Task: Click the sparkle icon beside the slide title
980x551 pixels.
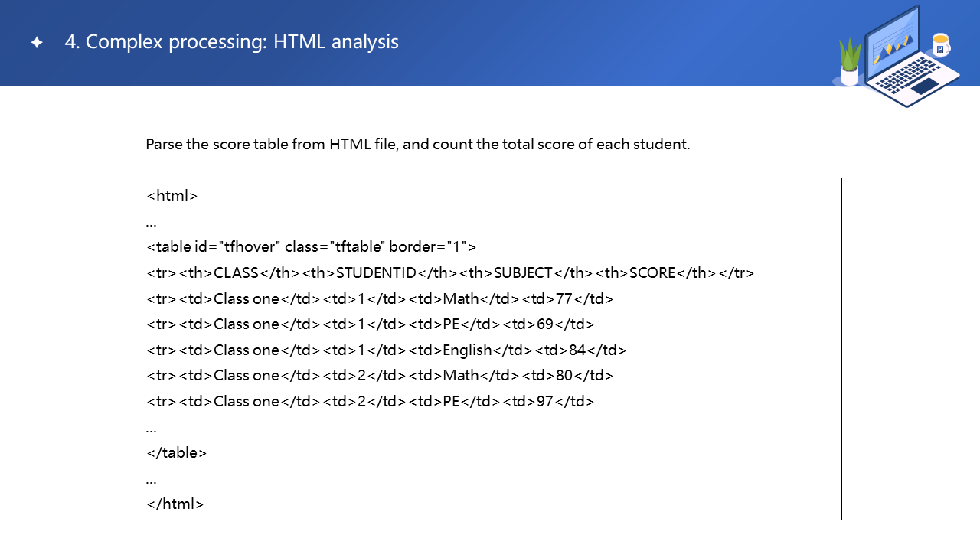Action: [37, 43]
